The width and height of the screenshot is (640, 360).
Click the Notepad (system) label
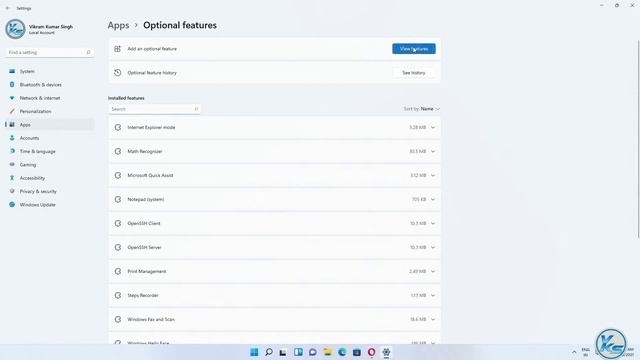(x=146, y=200)
